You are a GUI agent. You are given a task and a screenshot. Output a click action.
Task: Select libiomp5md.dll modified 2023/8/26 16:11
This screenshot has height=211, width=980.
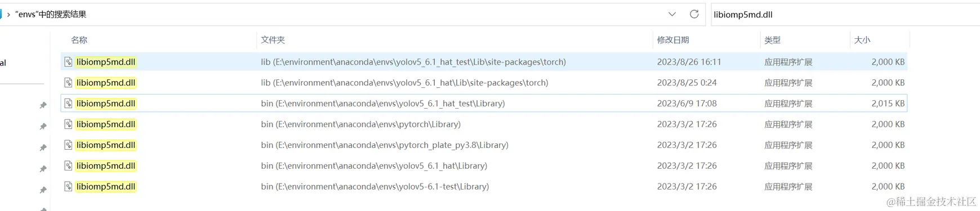coord(484,62)
